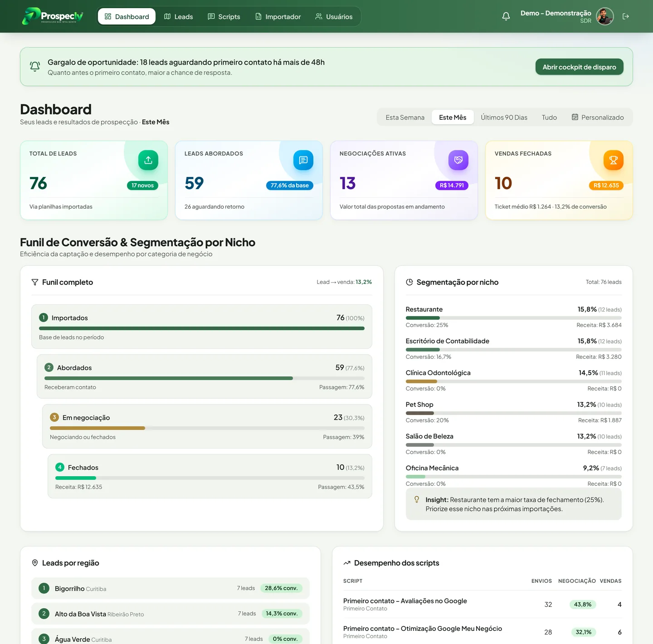This screenshot has width=653, height=644.
Task: Open the user avatar photo
Action: [605, 16]
